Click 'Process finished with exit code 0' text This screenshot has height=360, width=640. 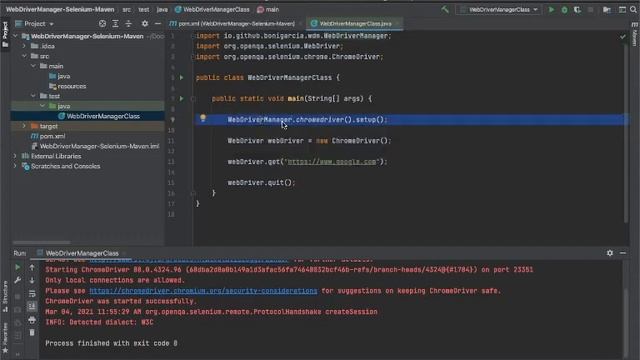(111, 343)
